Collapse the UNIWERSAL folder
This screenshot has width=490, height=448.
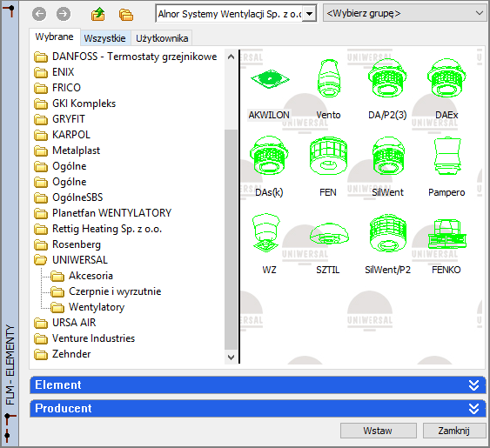point(71,260)
